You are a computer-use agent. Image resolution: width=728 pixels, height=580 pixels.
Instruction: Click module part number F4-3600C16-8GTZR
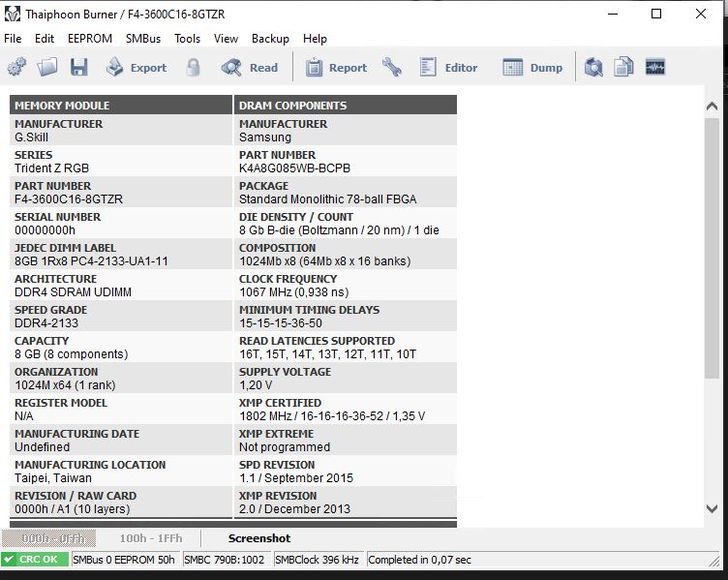(69, 199)
